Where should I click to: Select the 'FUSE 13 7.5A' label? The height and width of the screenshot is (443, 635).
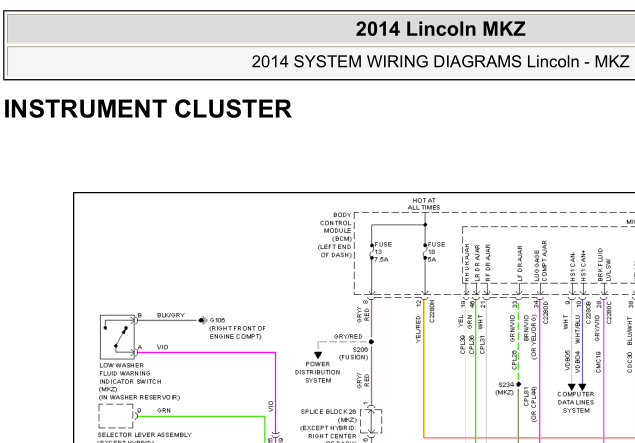tap(383, 252)
